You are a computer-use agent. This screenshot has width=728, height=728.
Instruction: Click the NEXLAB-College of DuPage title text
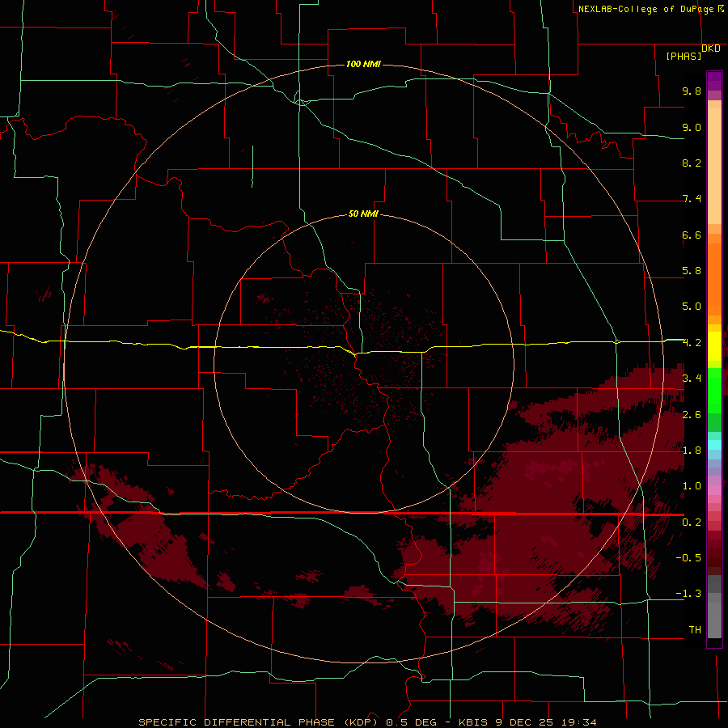click(646, 9)
